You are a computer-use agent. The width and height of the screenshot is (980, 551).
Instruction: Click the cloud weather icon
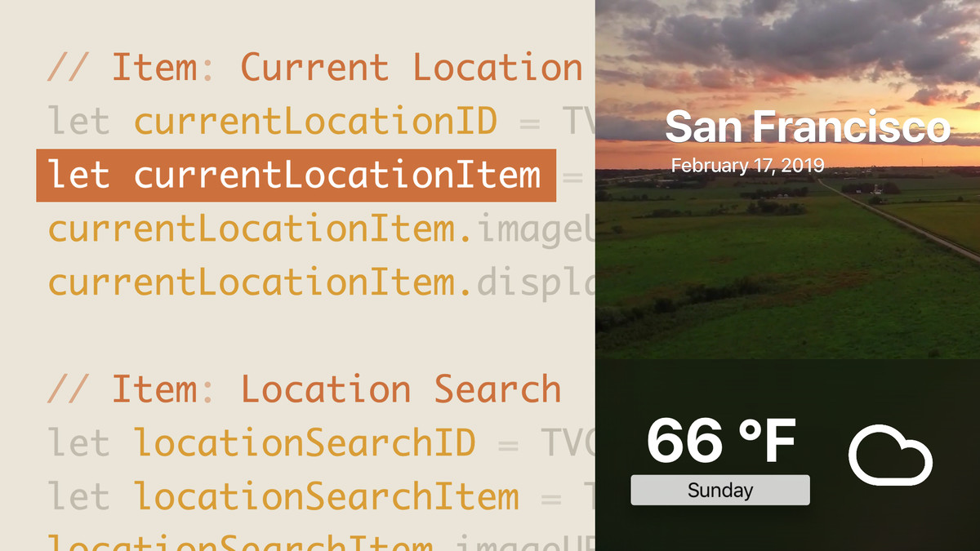point(890,455)
